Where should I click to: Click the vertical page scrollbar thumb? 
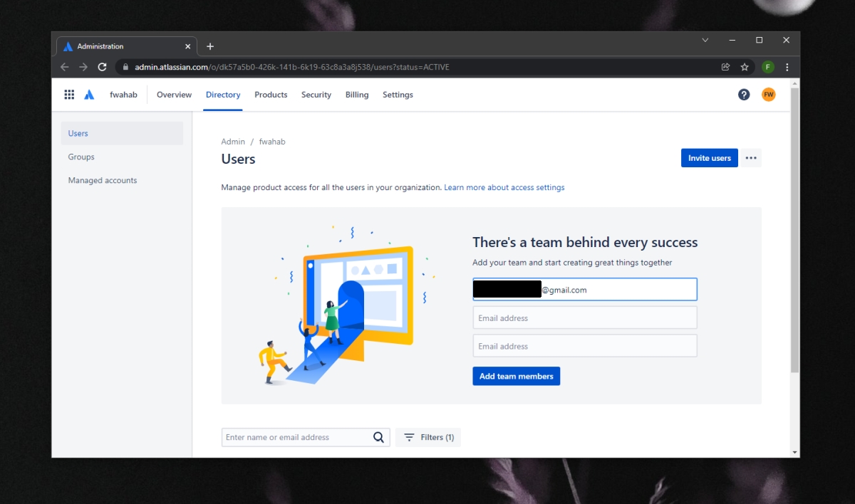795,229
